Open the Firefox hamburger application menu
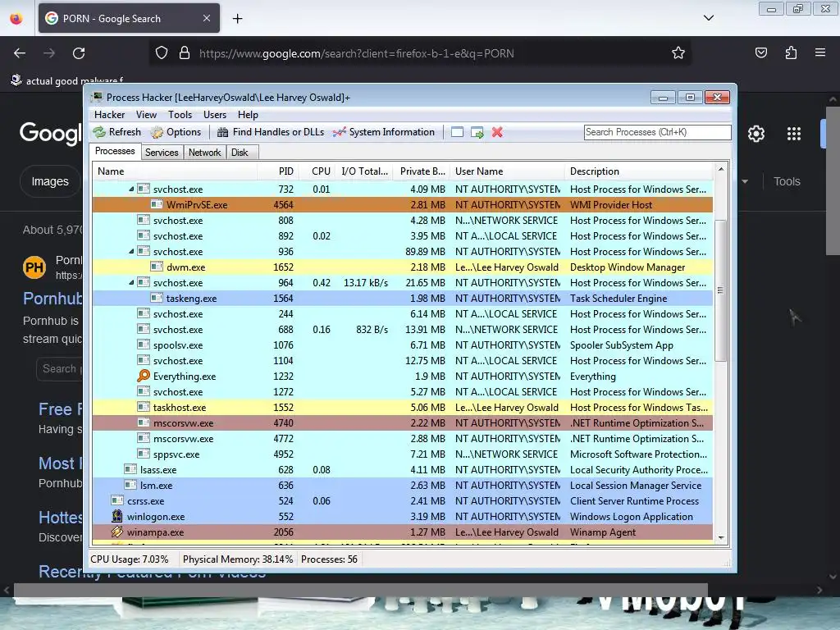This screenshot has width=840, height=630. click(x=820, y=52)
